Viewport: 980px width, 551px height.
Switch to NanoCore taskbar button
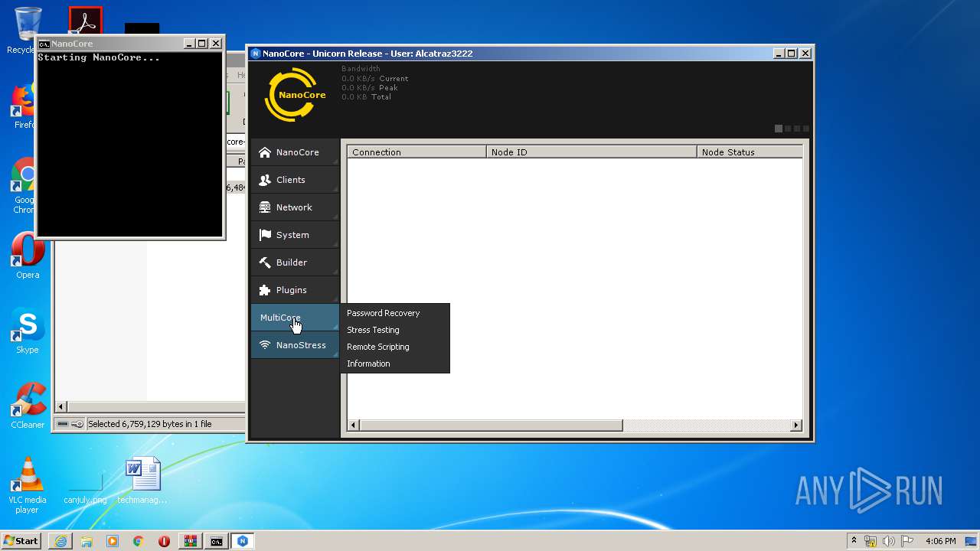(x=243, y=541)
